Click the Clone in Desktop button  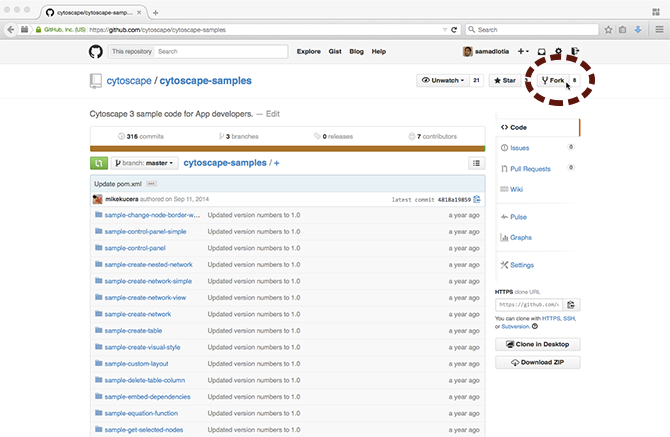[x=538, y=344]
